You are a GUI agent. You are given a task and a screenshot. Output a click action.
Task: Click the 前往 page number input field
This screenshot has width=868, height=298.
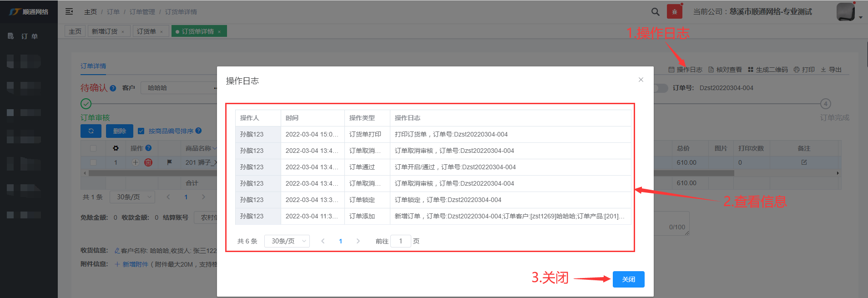(x=401, y=241)
